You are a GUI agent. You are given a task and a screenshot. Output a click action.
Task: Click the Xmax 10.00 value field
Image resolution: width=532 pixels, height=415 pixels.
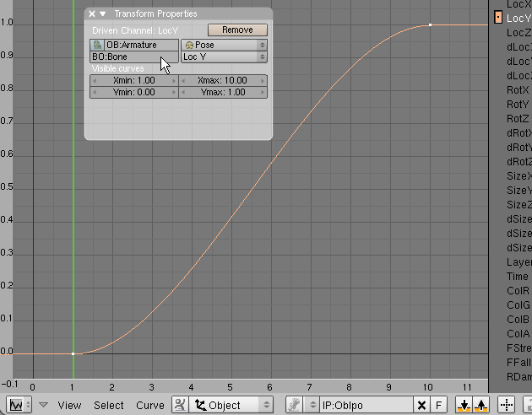[x=223, y=81]
